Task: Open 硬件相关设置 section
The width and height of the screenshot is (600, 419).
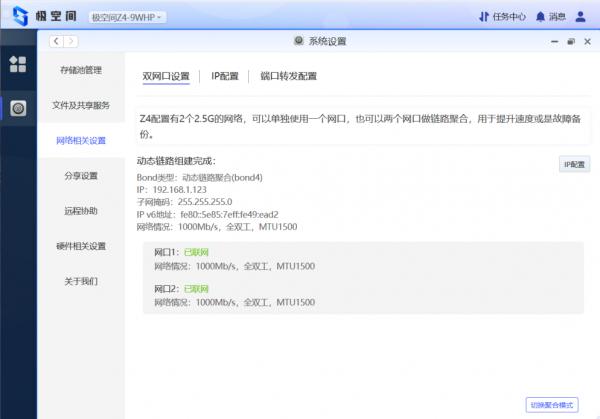Action: pos(81,246)
